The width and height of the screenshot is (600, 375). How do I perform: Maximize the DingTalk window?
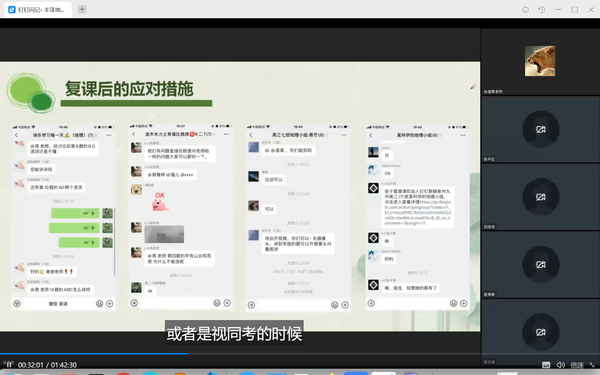(x=575, y=10)
